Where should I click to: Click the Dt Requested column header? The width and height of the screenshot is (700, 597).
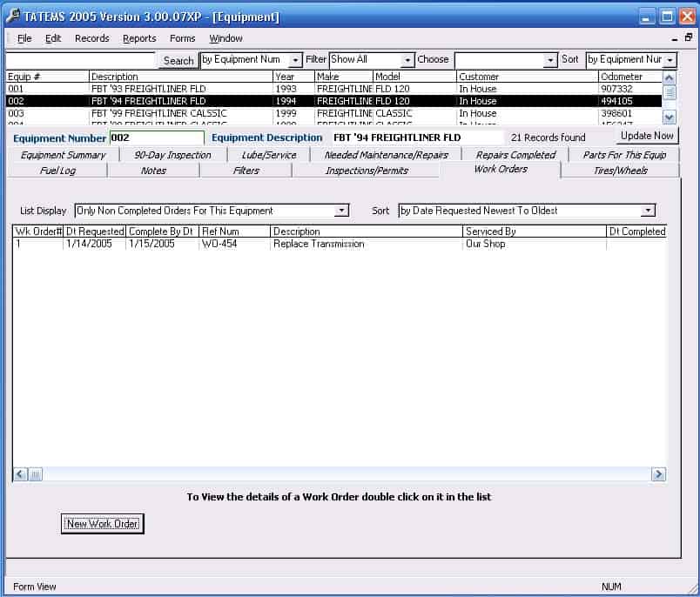pyautogui.click(x=95, y=231)
